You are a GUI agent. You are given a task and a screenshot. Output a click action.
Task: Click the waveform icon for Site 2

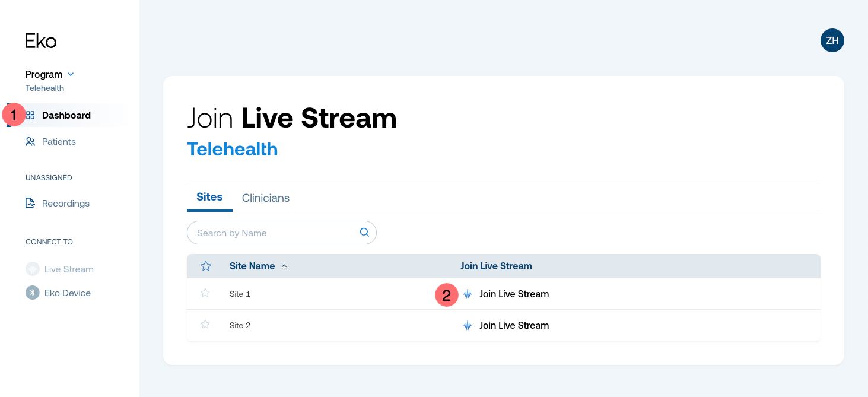468,325
